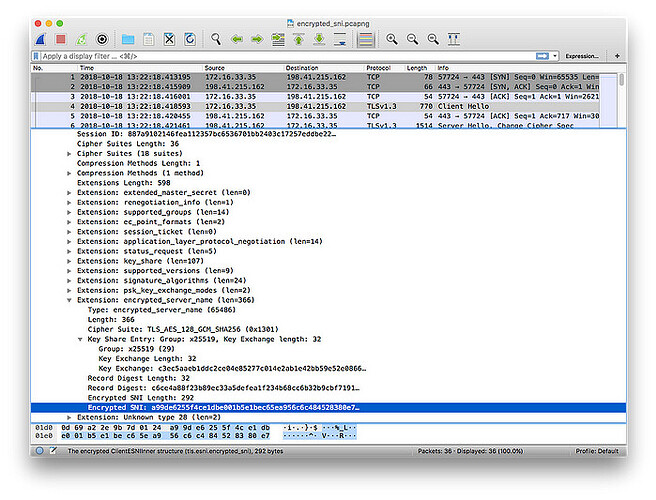Viewport: 656px width, 500px height.
Task: Click the red stop capture icon
Action: 61,39
